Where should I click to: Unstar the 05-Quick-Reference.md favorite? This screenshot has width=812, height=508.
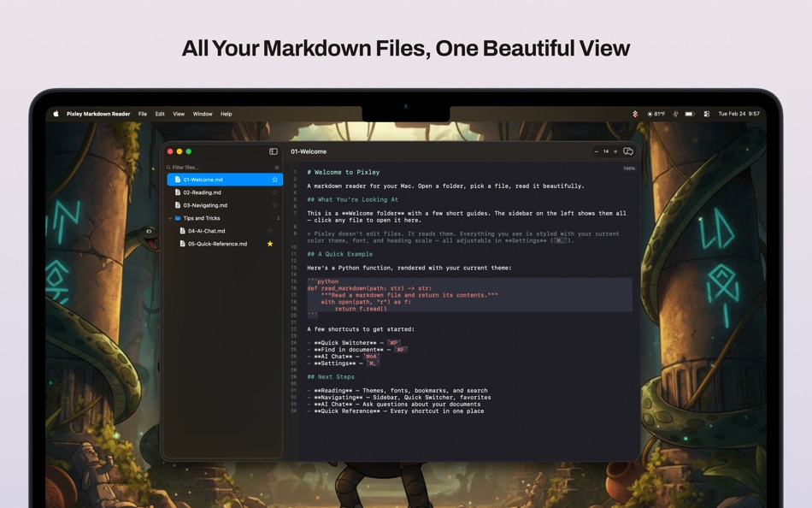(270, 244)
